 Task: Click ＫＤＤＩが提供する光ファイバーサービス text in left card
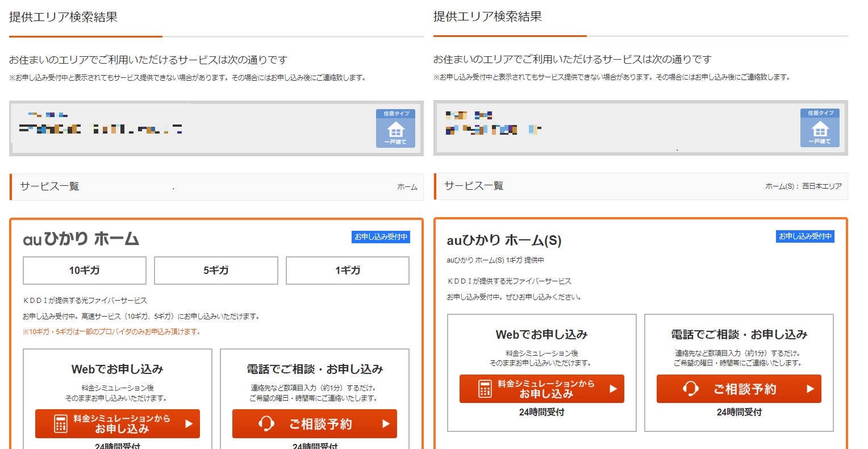(x=85, y=301)
